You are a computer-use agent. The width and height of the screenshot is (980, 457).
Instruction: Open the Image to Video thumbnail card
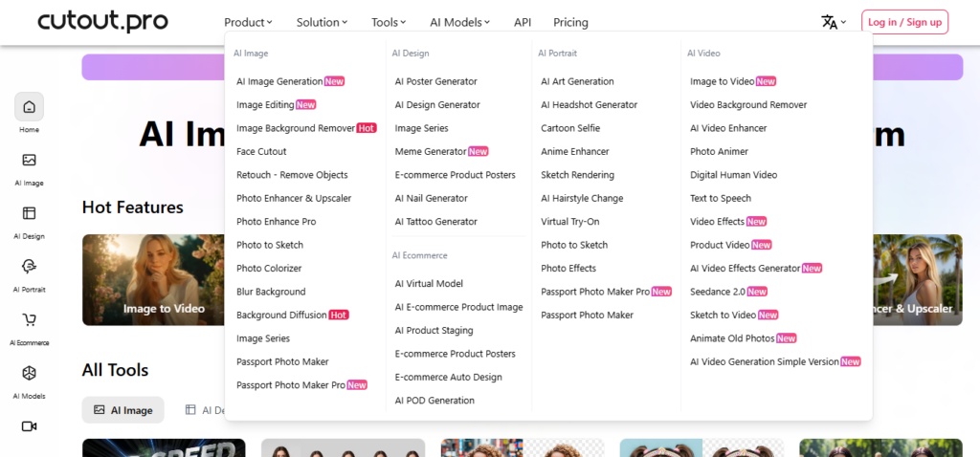tap(153, 280)
